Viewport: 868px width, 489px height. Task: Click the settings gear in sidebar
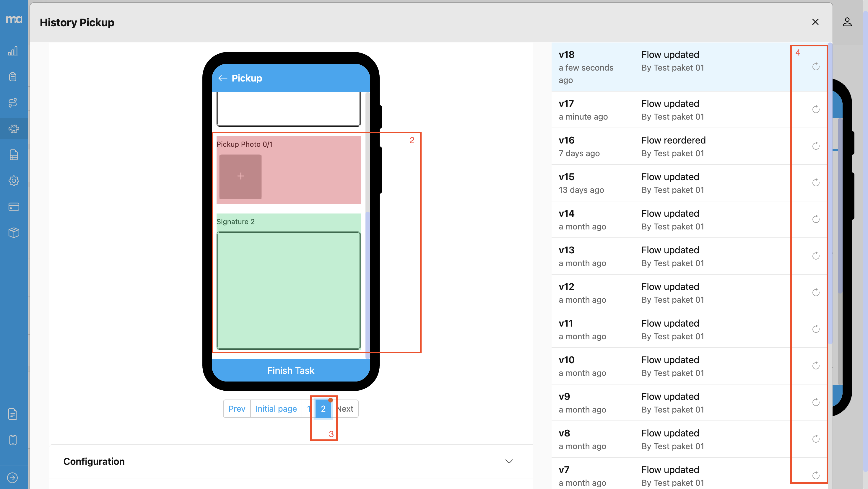click(14, 181)
